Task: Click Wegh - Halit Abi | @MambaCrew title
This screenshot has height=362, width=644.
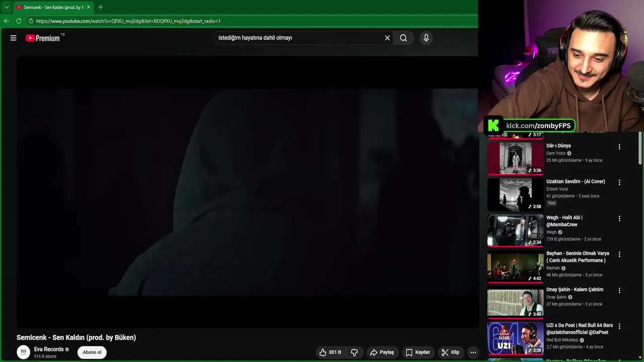Action: (x=565, y=221)
